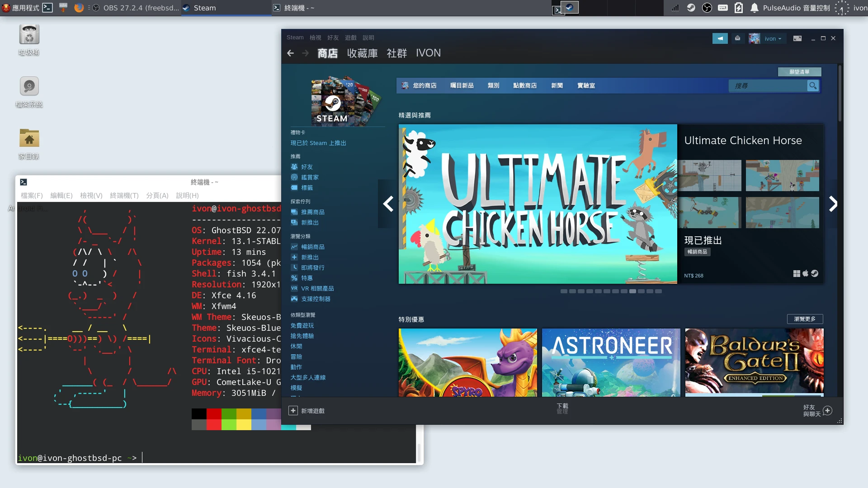The width and height of the screenshot is (868, 488).
Task: Switch to Big Picture mode icon
Action: tap(797, 38)
